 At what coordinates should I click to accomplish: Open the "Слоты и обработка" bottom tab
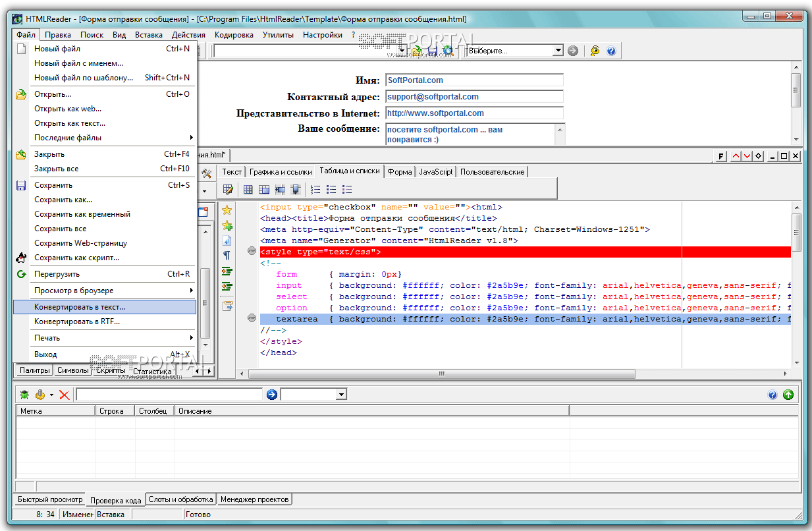(180, 499)
